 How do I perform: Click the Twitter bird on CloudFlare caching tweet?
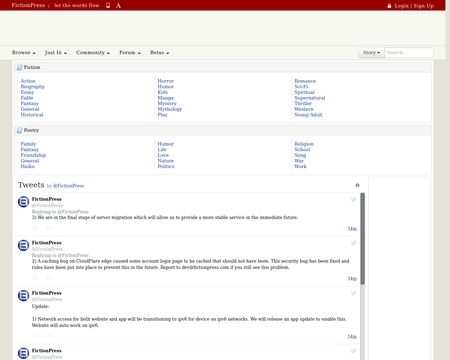click(x=353, y=243)
